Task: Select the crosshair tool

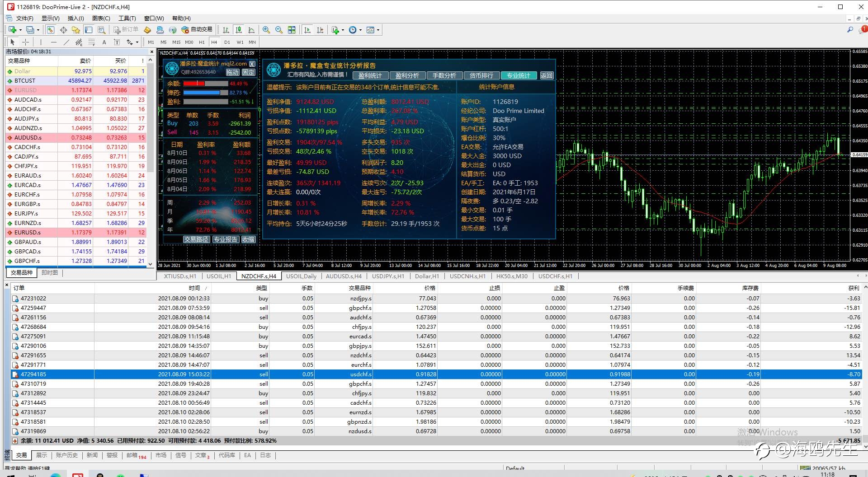Action: click(26, 42)
